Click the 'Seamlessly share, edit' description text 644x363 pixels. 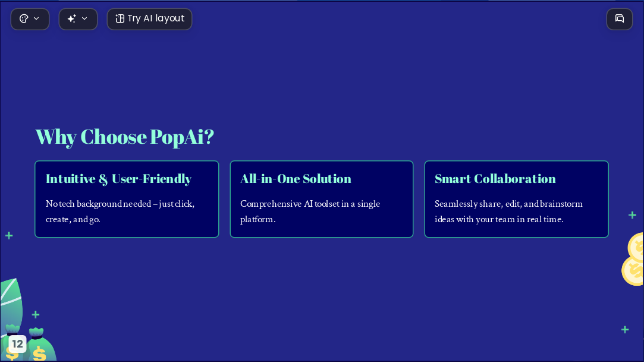tap(508, 212)
